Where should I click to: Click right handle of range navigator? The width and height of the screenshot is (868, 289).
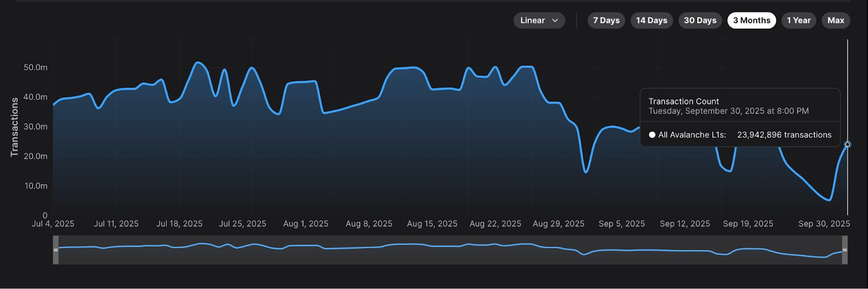pos(845,250)
